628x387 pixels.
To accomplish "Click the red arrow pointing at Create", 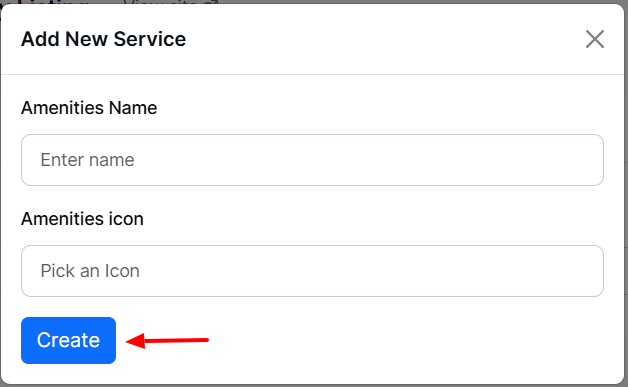I will pyautogui.click(x=167, y=341).
